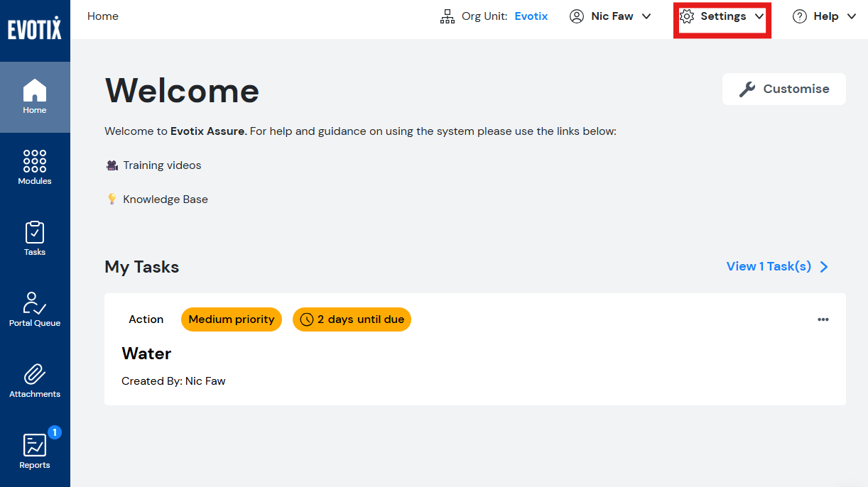The width and height of the screenshot is (868, 487).
Task: Click the Customise button
Action: (x=784, y=89)
